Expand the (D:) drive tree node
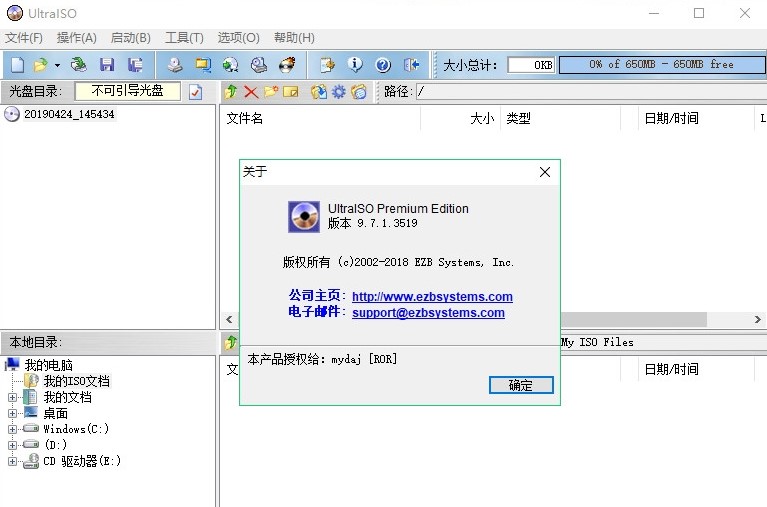 click(x=13, y=445)
